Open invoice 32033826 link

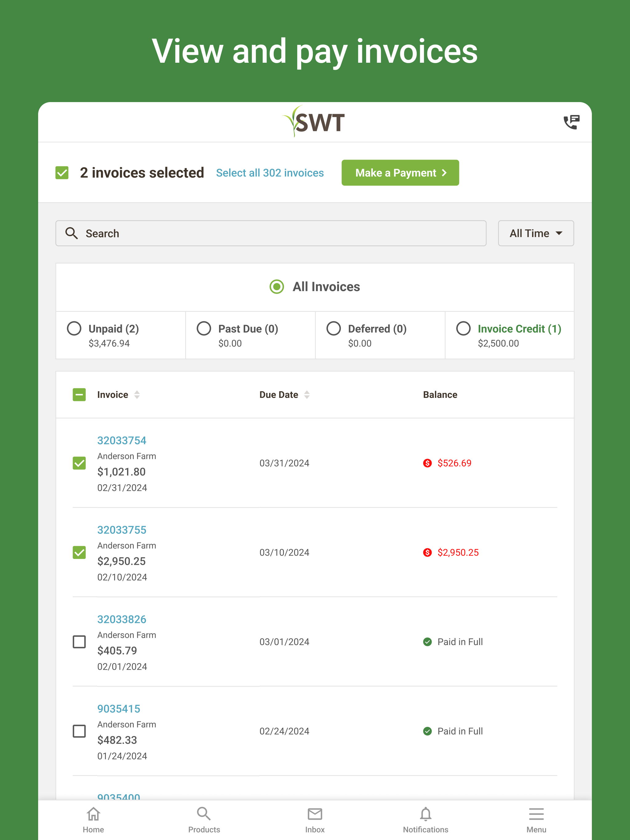(122, 619)
